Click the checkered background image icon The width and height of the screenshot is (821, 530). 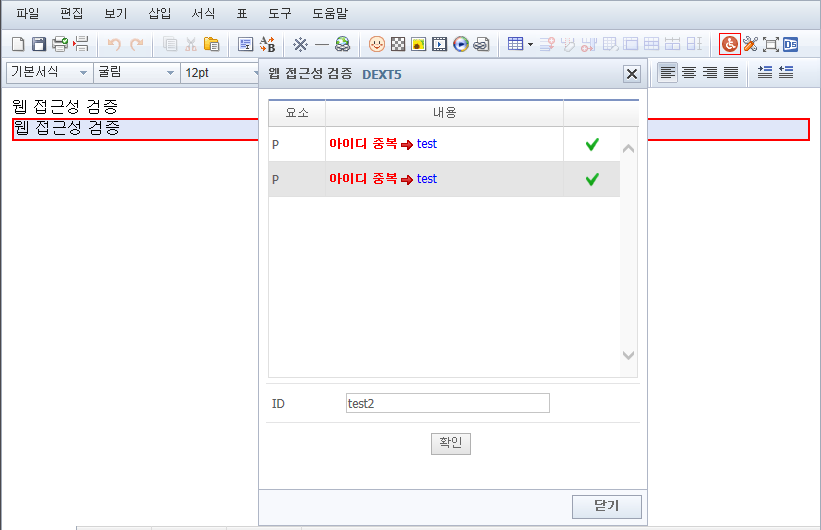pos(398,44)
